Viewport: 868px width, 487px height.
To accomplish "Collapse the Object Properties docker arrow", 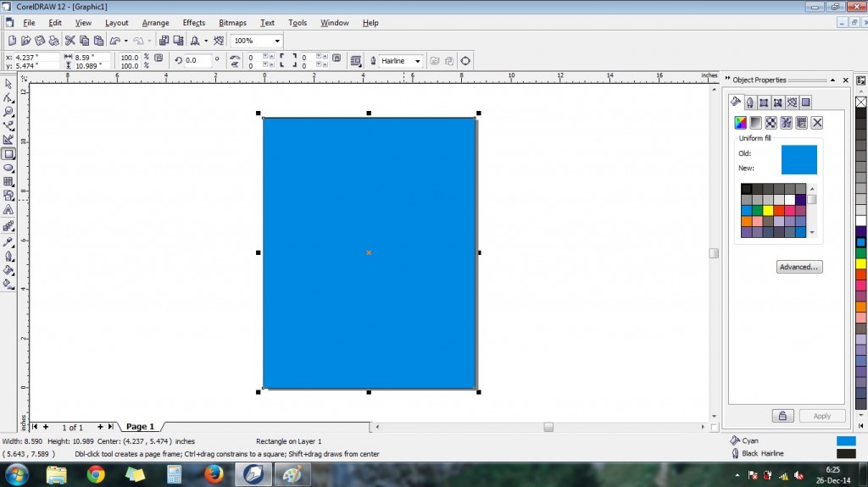I will coord(832,80).
